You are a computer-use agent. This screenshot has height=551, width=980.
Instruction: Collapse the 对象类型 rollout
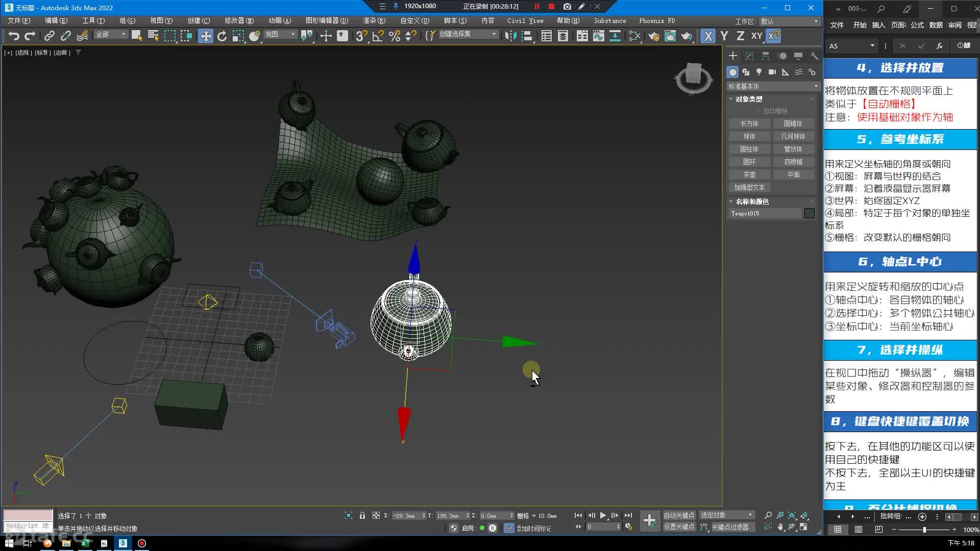(748, 99)
